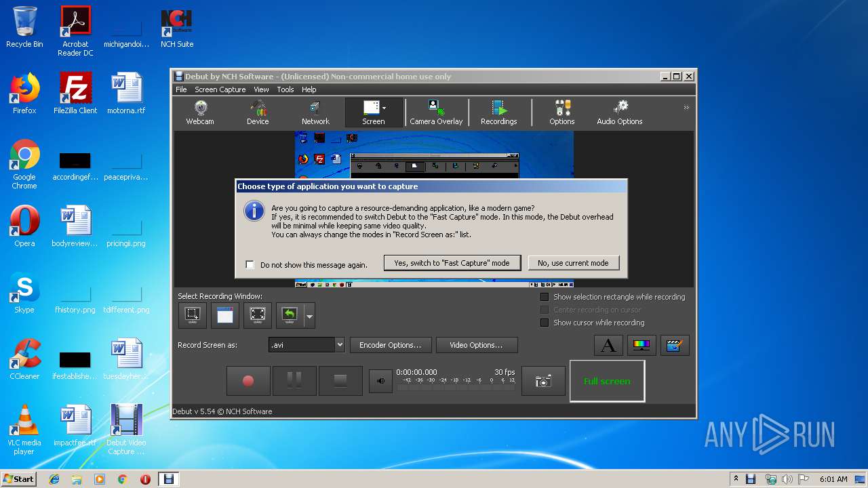Open Acrobat Reader DC desktop shortcut
This screenshot has height=488, width=868.
[75, 31]
